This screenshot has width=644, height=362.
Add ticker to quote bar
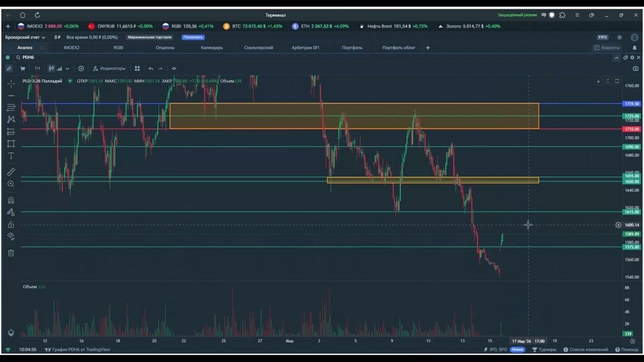click(x=8, y=26)
